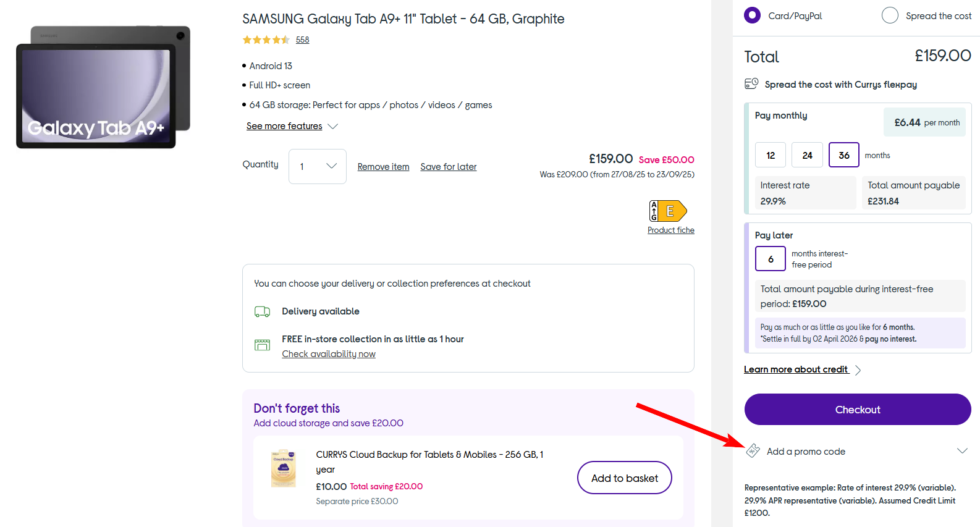This screenshot has width=980, height=527.
Task: Click the in-store collection icon
Action: (x=262, y=345)
